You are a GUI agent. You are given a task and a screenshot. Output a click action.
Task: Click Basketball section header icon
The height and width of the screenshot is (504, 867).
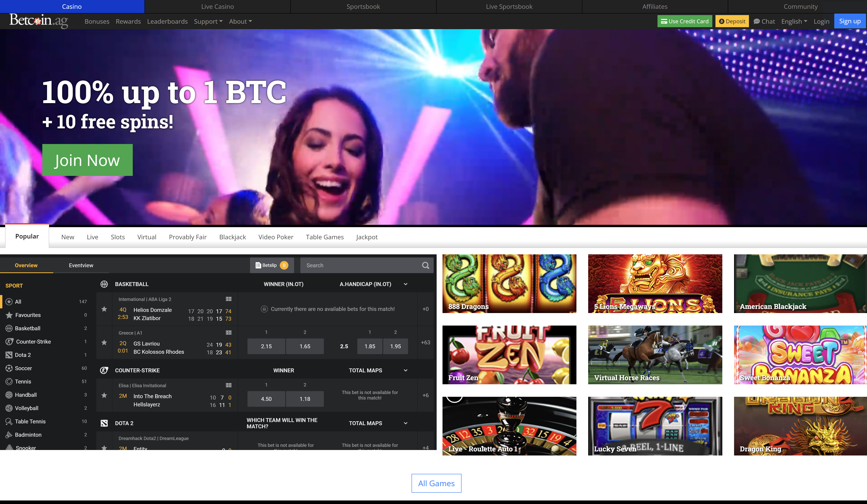(104, 284)
